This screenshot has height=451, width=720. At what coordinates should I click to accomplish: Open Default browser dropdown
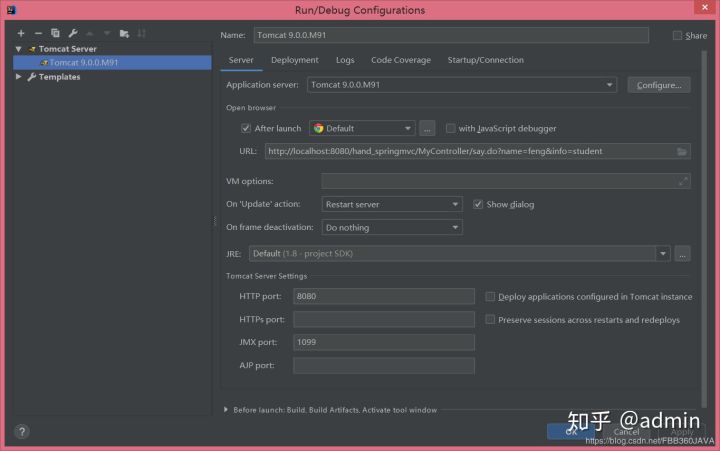click(362, 128)
